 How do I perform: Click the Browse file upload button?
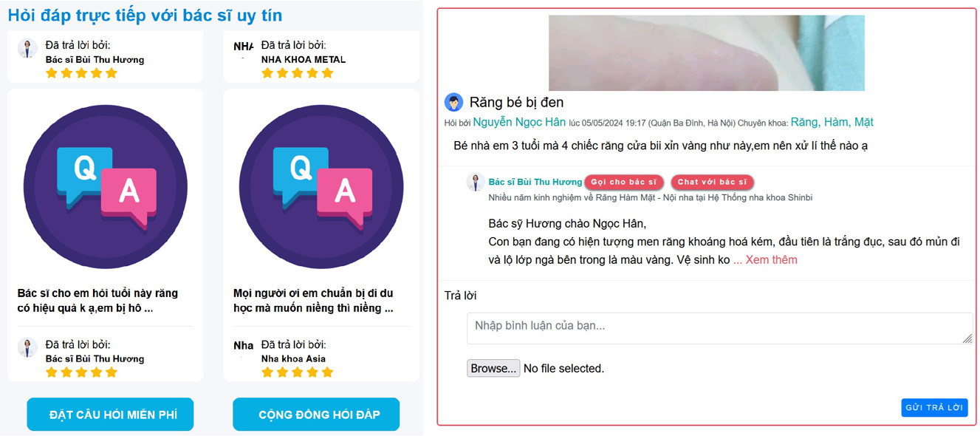(x=493, y=368)
